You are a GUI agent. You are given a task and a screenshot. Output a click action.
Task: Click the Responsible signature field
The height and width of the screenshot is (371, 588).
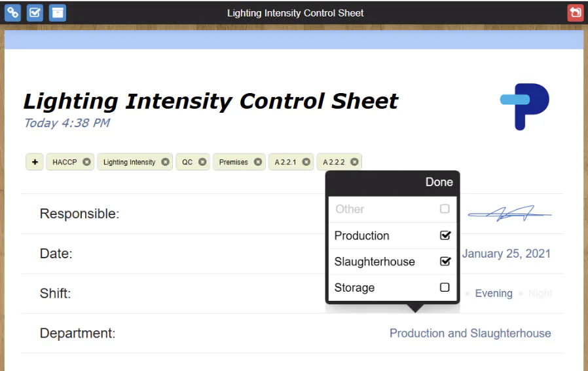tap(510, 214)
